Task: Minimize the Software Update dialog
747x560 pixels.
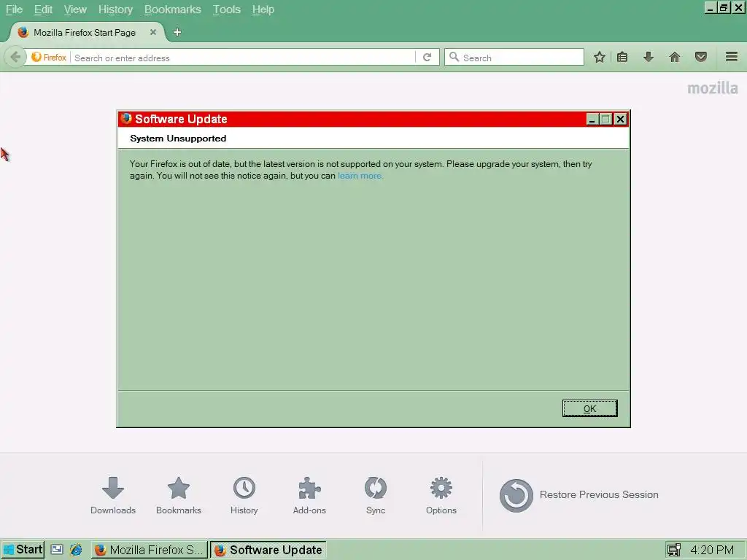Action: point(592,119)
